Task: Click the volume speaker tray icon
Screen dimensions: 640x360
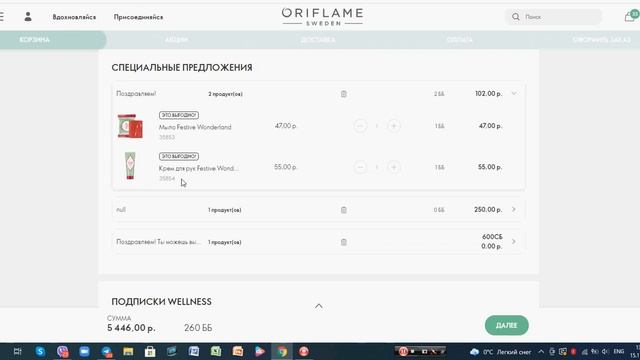Action: [605, 351]
